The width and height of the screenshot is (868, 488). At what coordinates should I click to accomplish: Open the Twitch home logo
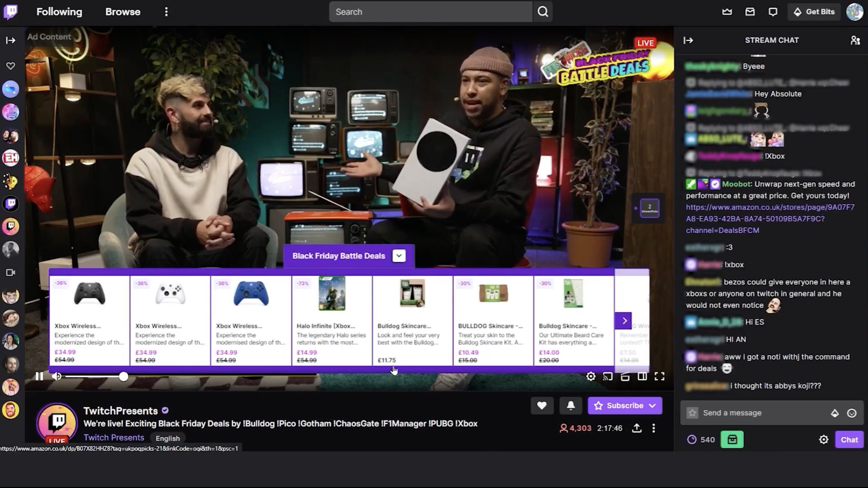pos(10,12)
